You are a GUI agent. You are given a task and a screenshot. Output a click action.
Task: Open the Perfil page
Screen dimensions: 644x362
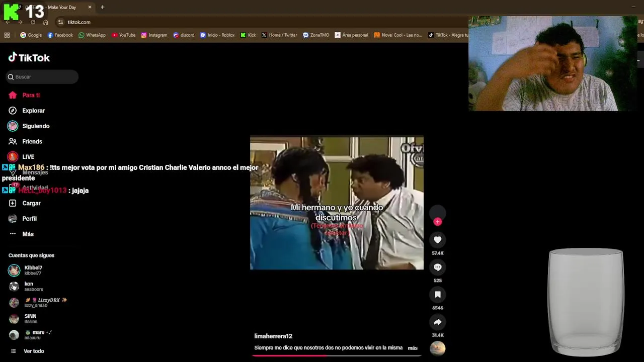coord(23,219)
